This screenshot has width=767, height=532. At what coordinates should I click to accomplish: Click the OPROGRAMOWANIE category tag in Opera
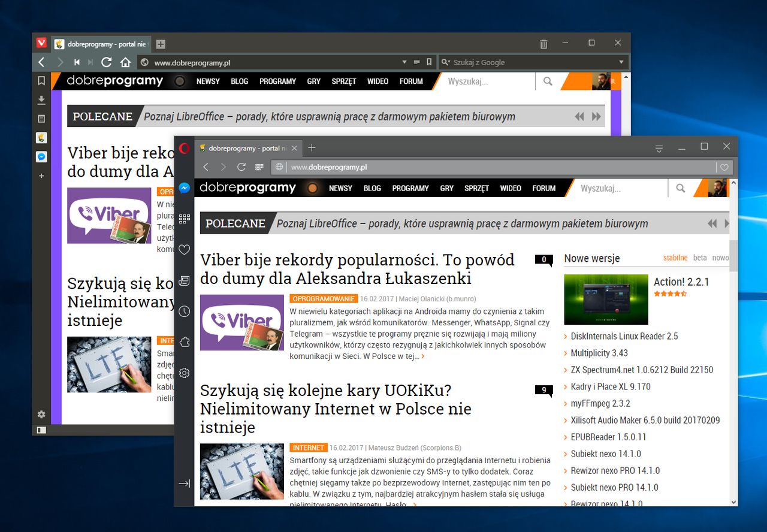tap(324, 298)
